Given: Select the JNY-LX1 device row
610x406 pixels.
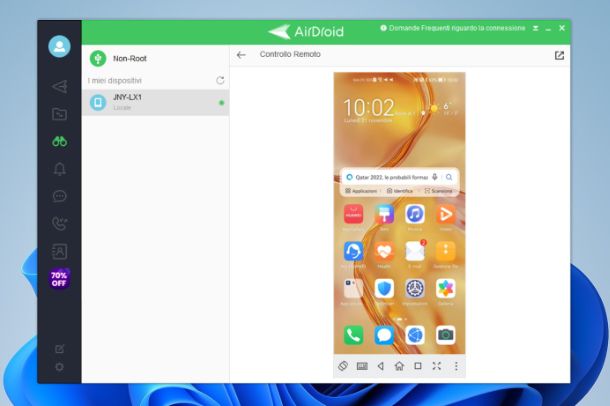Looking at the screenshot, I should [x=155, y=102].
